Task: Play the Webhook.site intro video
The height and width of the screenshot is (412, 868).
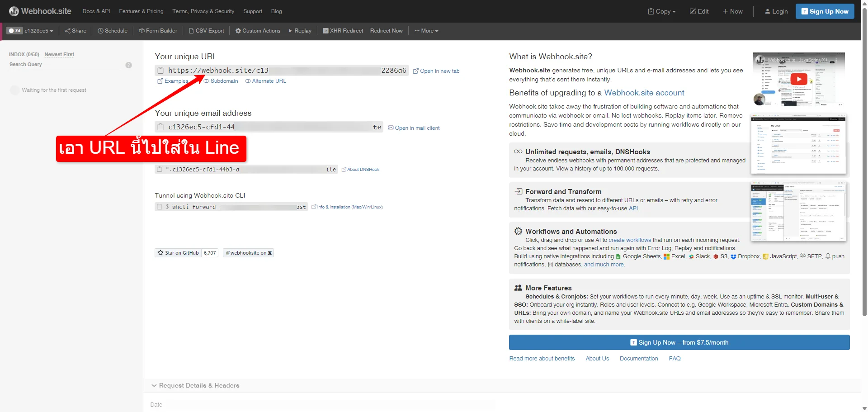Action: [799, 79]
